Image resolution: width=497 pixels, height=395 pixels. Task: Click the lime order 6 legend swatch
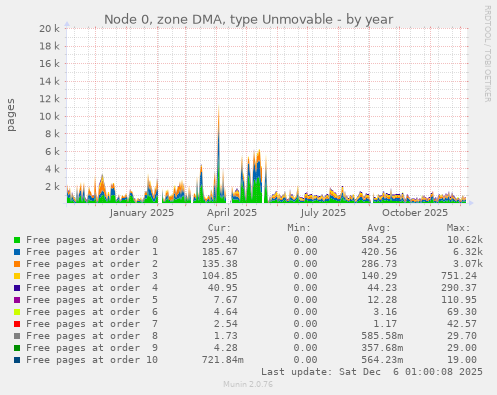click(17, 312)
